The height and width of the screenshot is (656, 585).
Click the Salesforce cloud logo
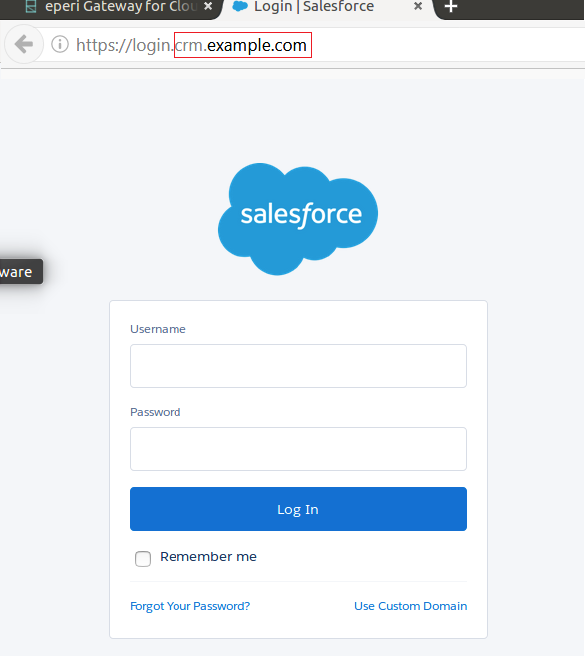pos(298,219)
